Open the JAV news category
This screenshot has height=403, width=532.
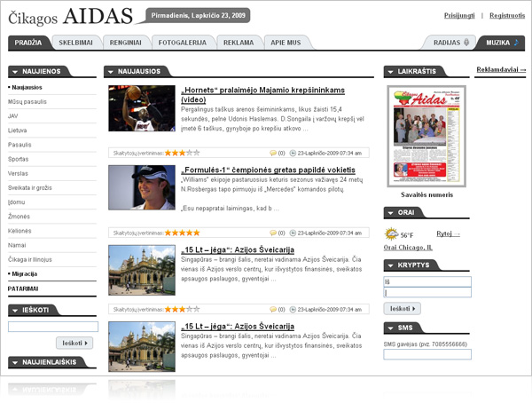tap(13, 116)
